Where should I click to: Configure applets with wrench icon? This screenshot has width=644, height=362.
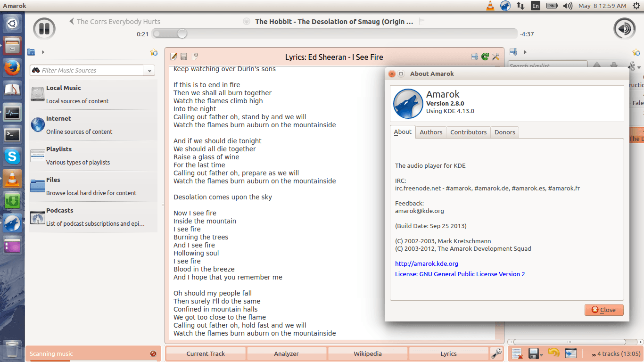(x=496, y=354)
